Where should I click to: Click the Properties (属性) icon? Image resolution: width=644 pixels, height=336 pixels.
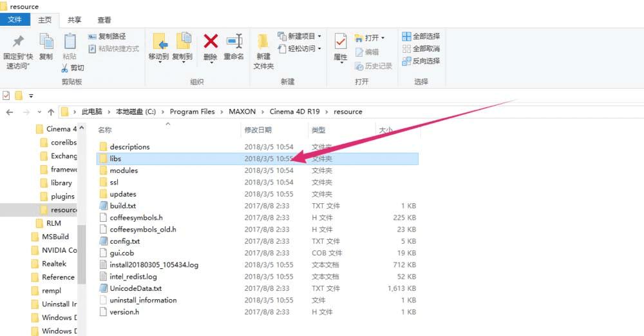tap(341, 41)
